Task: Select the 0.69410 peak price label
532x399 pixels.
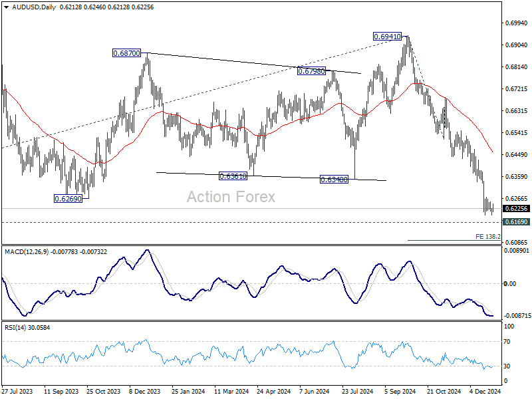Action: pos(387,37)
